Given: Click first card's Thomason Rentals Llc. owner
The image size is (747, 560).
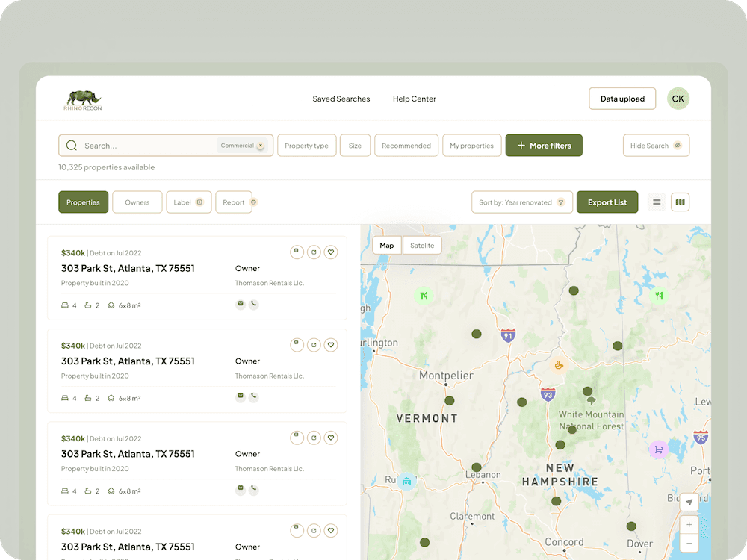Looking at the screenshot, I should tap(269, 283).
